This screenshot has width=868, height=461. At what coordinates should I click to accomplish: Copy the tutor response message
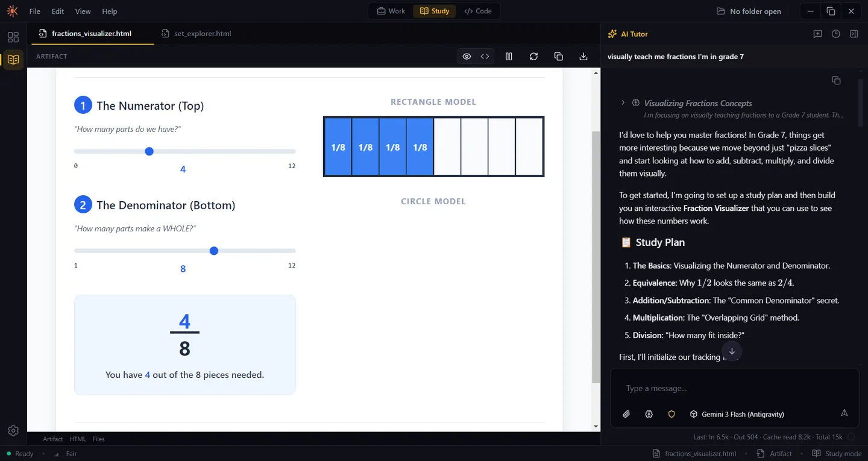click(836, 80)
